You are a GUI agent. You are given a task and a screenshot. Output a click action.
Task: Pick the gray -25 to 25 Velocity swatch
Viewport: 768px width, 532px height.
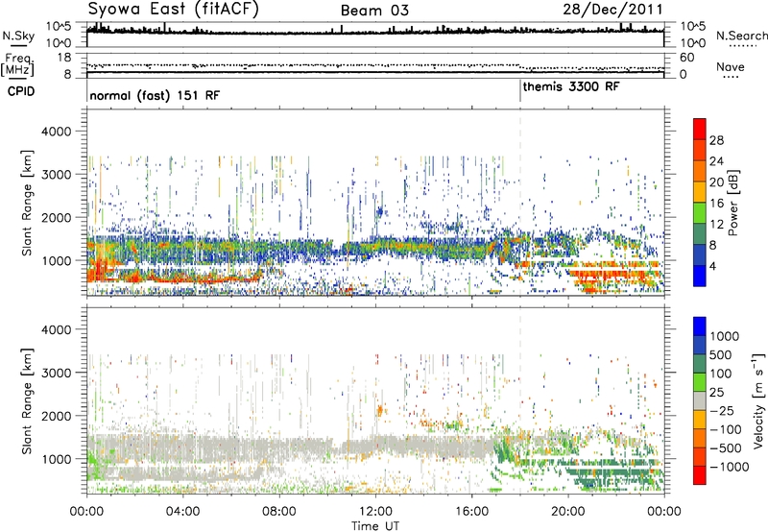[x=700, y=400]
